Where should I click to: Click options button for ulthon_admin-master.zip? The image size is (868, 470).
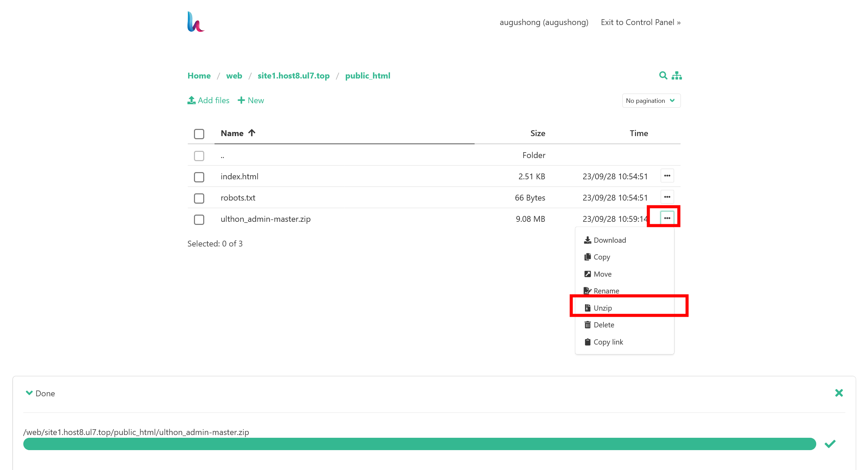667,218
